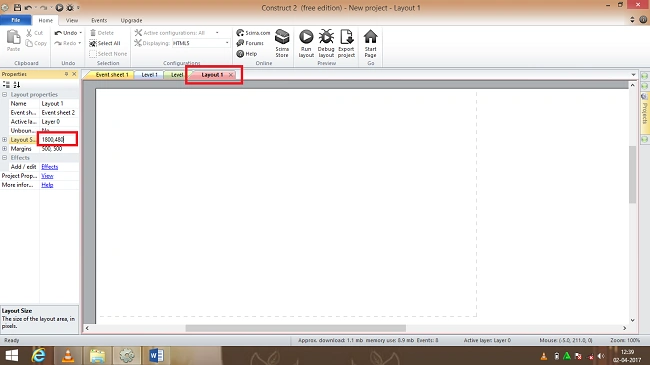Click the Save icon in title bar

(17, 7)
